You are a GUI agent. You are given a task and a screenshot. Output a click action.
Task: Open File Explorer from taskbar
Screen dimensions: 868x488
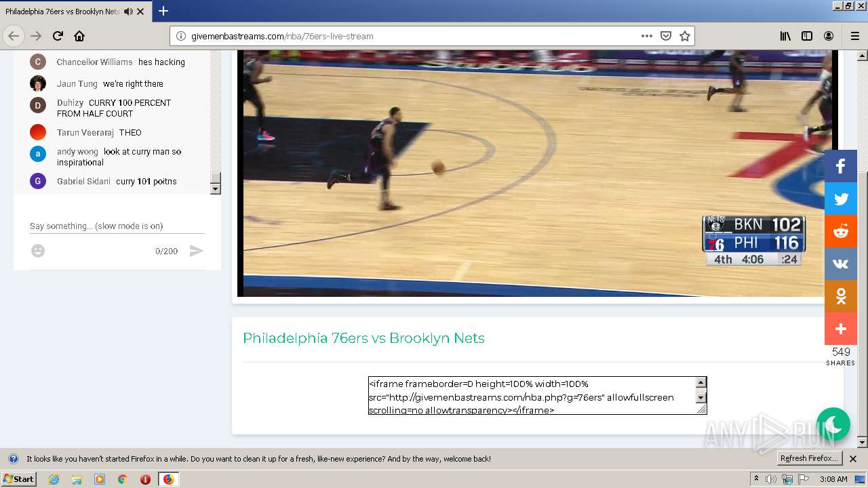pyautogui.click(x=77, y=479)
